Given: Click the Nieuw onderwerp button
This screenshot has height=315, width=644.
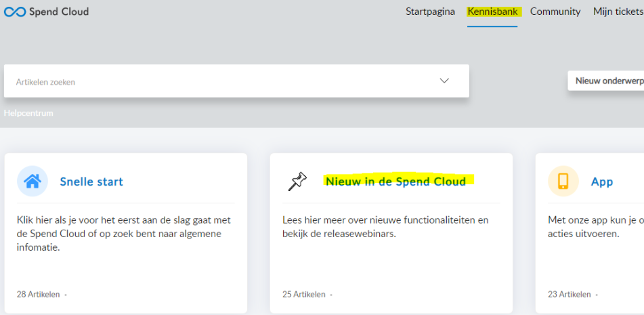Looking at the screenshot, I should 606,81.
